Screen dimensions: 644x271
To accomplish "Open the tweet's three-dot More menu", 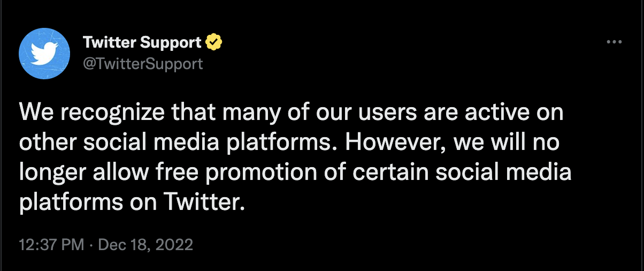I will 614,42.
